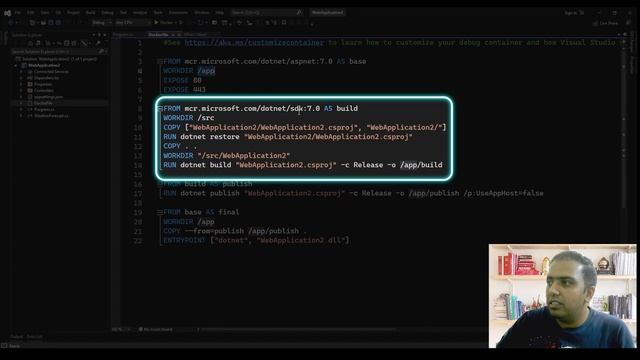This screenshot has width=640, height=360.
Task: Collapse the 'FROM base AS final' block
Action: (160, 212)
